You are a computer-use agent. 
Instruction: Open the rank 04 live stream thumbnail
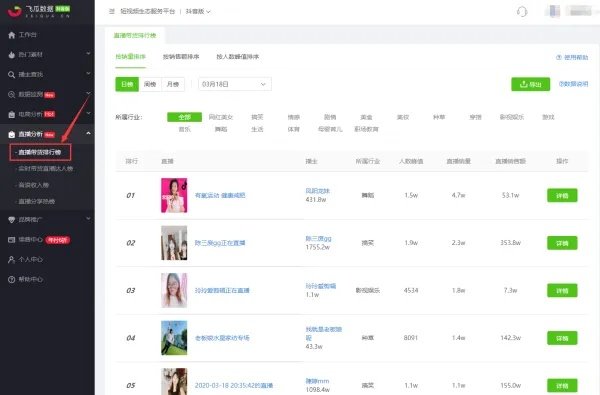[x=174, y=338]
